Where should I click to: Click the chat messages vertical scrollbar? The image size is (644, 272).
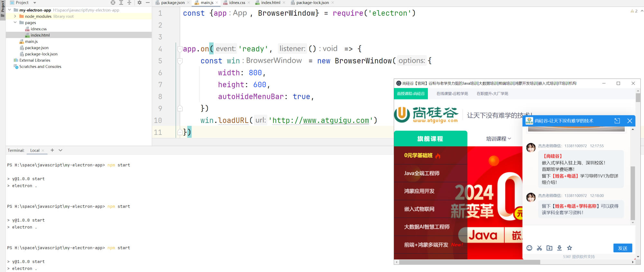(633, 193)
